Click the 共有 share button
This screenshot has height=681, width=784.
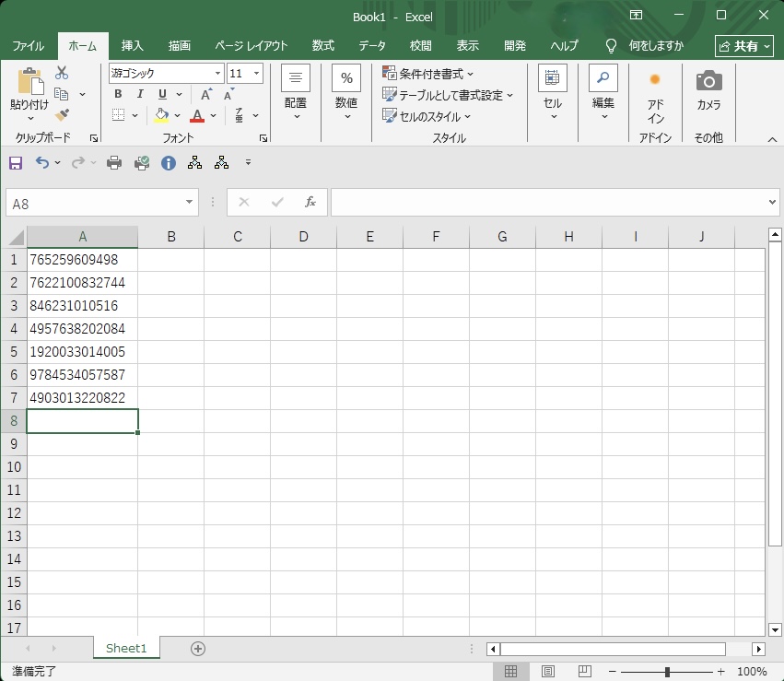(743, 45)
